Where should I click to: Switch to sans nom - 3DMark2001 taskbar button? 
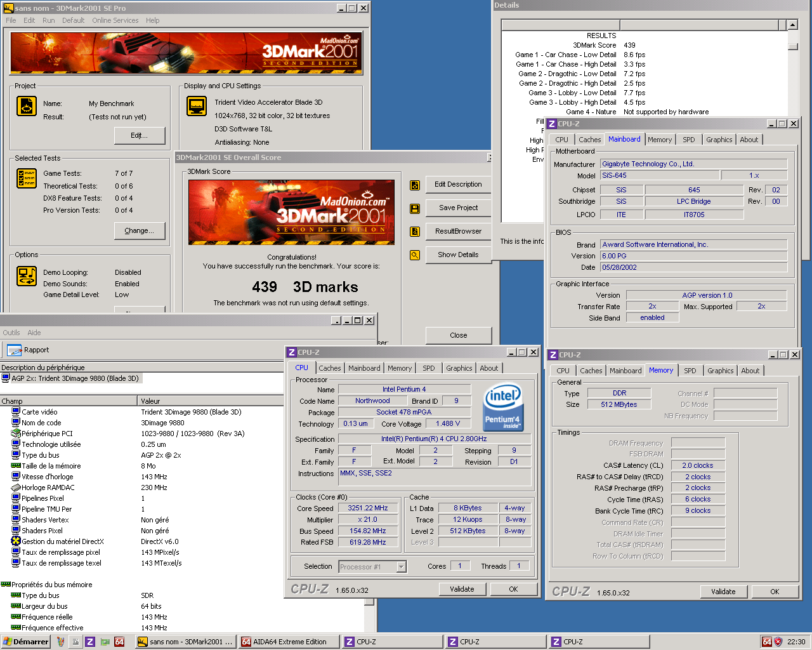186,642
